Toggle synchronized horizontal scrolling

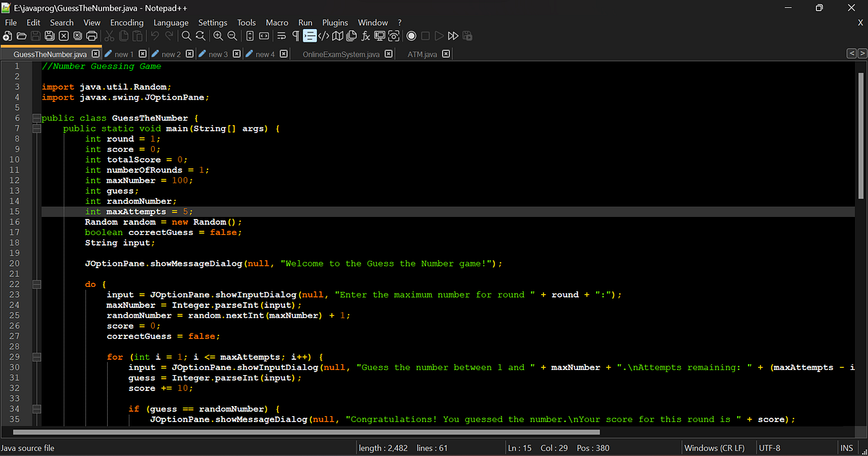coord(264,35)
